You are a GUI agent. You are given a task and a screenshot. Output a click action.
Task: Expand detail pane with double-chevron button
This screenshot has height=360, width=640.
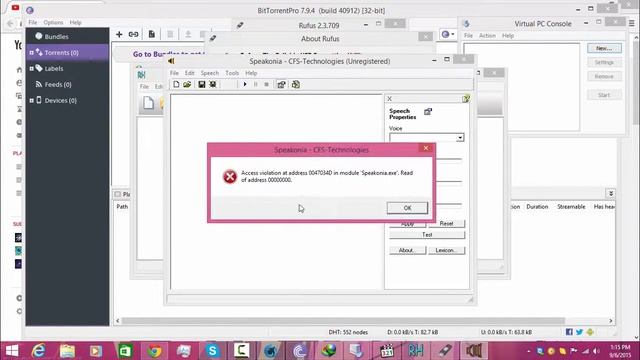click(611, 193)
